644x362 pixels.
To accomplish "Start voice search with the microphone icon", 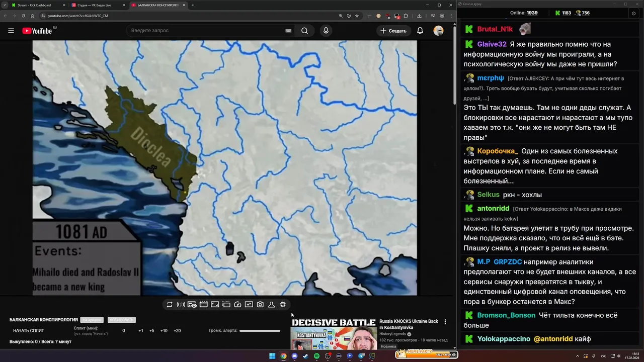I will click(x=326, y=31).
